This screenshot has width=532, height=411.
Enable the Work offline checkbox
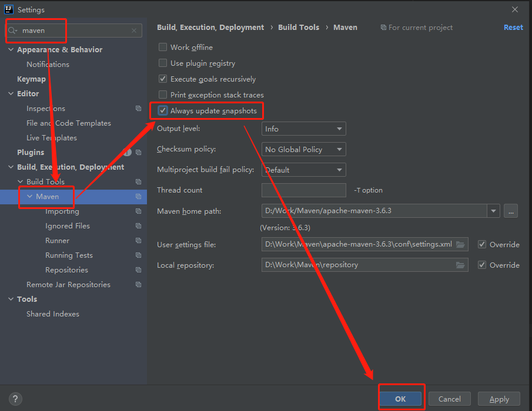163,47
